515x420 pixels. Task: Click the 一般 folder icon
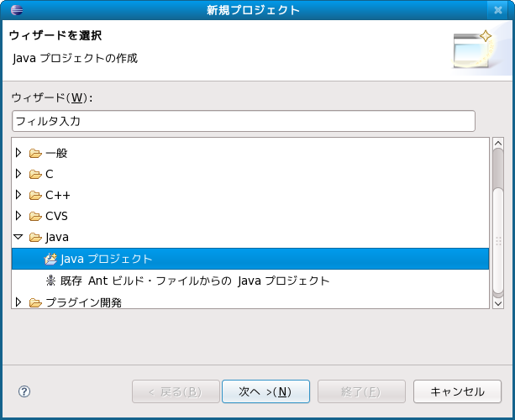35,154
